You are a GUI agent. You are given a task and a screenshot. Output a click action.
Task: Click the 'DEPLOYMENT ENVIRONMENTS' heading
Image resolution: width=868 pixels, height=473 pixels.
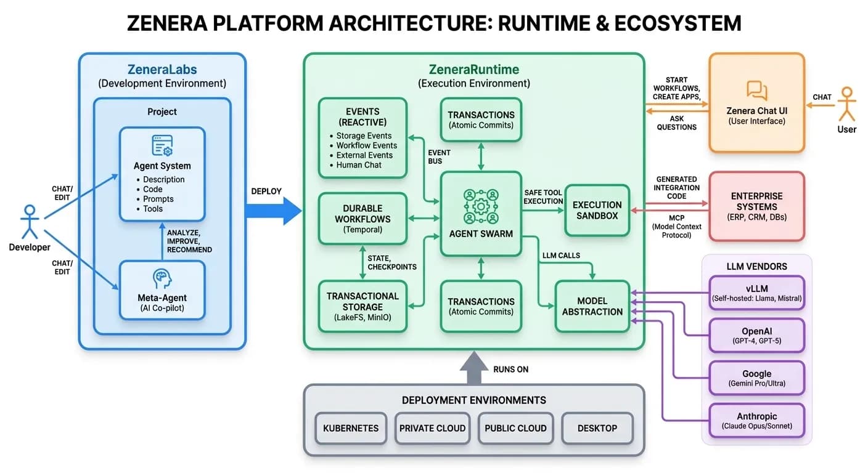(474, 400)
